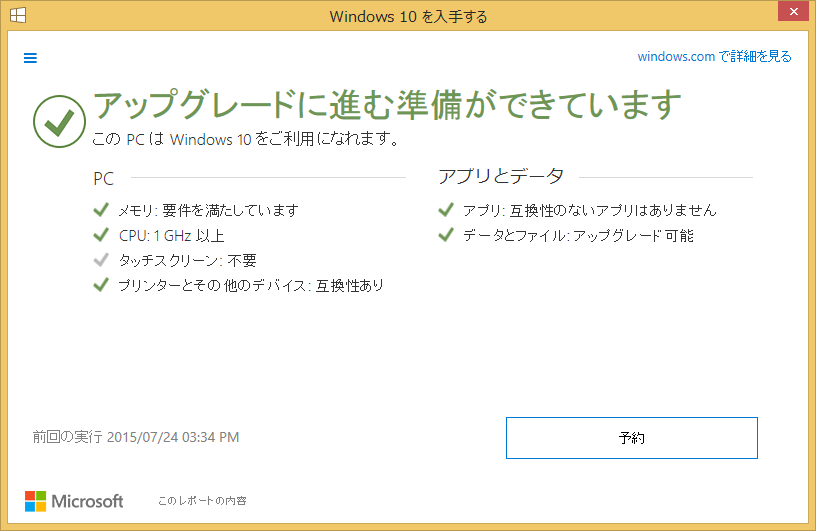
Task: Click the title bar text Windows 10 を入手する
Action: 407,17
